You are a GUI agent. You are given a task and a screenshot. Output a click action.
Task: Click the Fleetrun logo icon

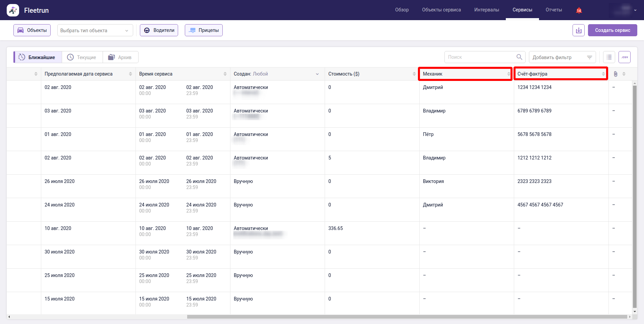[x=13, y=10]
